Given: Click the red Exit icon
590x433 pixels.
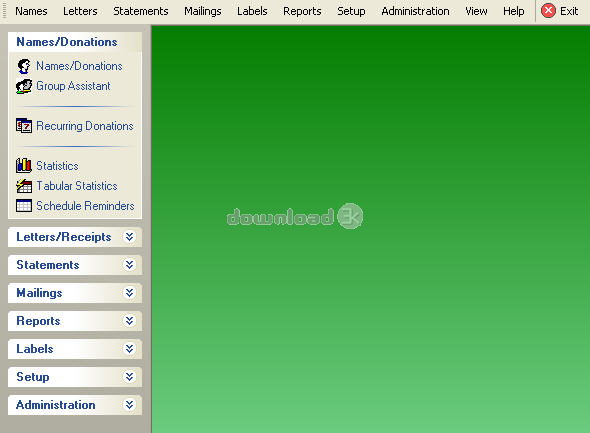Looking at the screenshot, I should click(548, 11).
